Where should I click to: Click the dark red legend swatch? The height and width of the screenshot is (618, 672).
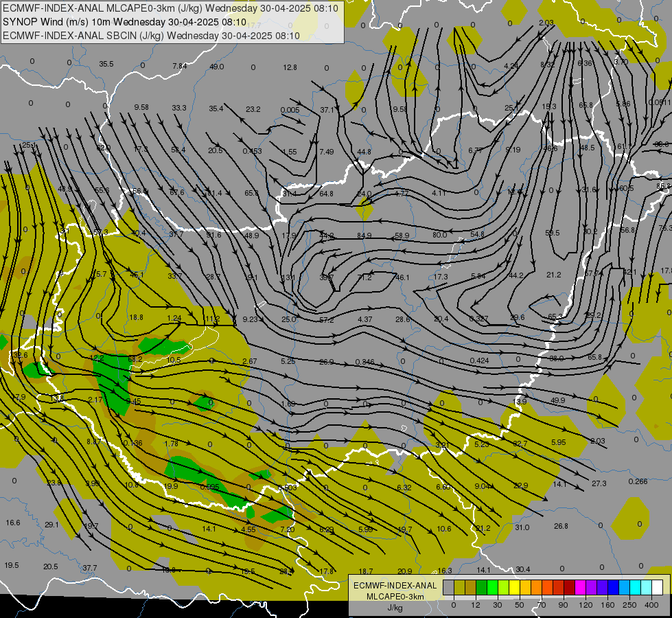pyautogui.click(x=570, y=588)
